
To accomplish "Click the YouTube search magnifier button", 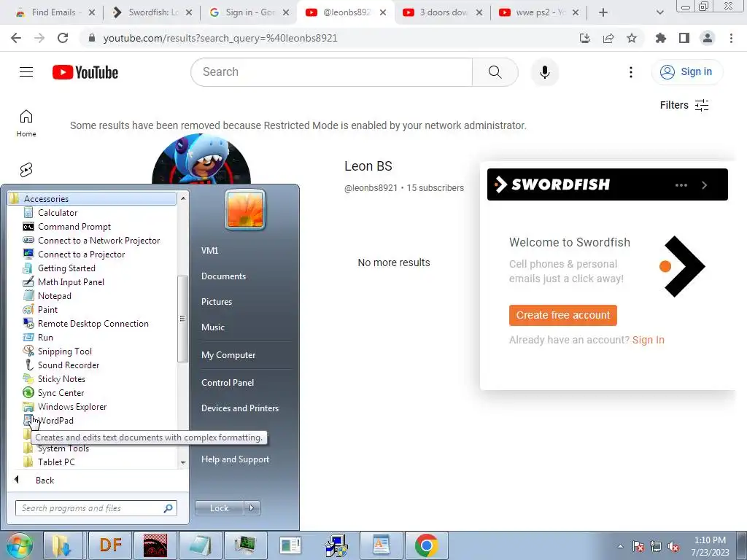I will [x=495, y=72].
